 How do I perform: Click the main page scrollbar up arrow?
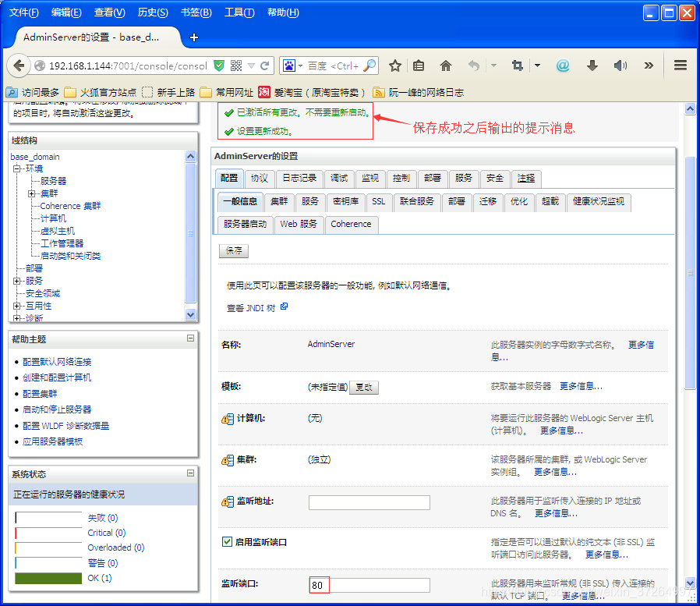(690, 108)
